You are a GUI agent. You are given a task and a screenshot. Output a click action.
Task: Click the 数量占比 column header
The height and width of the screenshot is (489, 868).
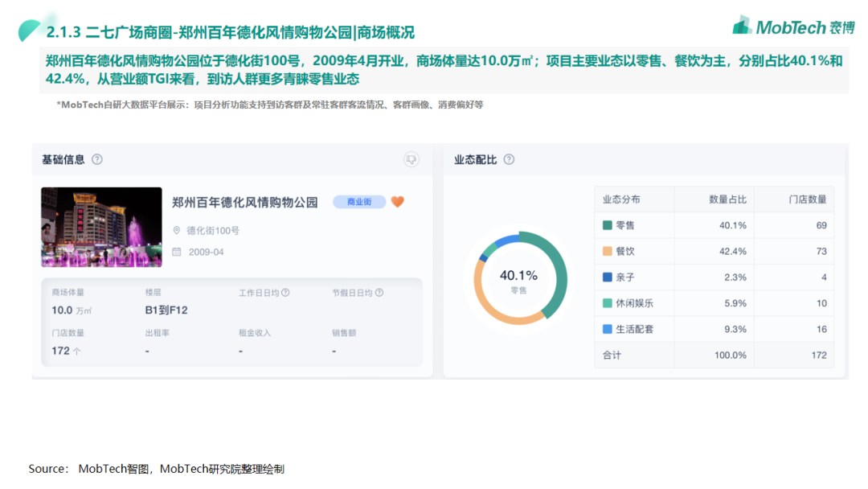tap(727, 199)
